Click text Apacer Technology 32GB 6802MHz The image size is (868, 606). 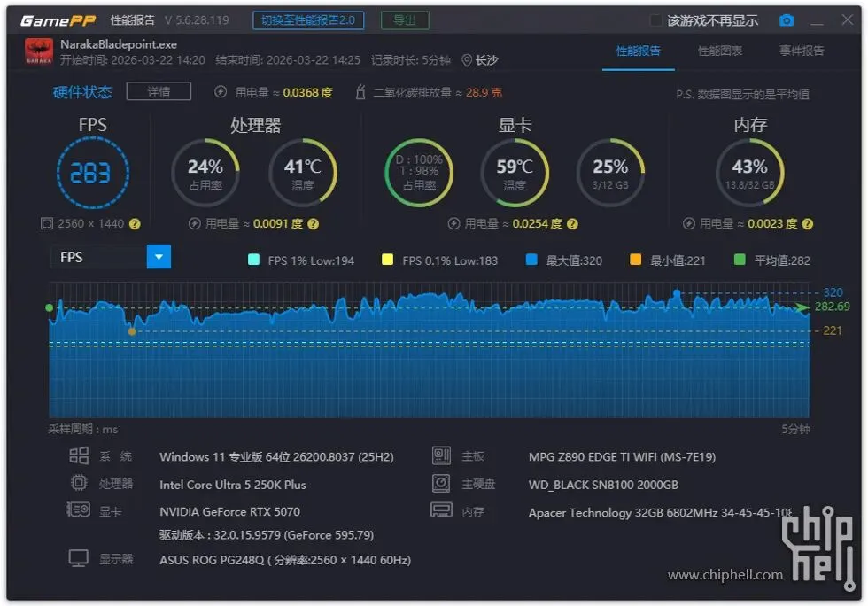click(623, 513)
